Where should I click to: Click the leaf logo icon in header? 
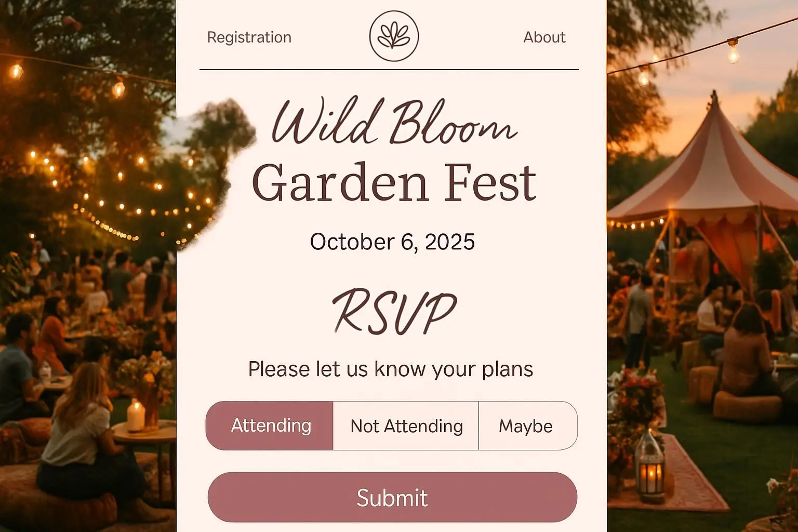coord(394,36)
